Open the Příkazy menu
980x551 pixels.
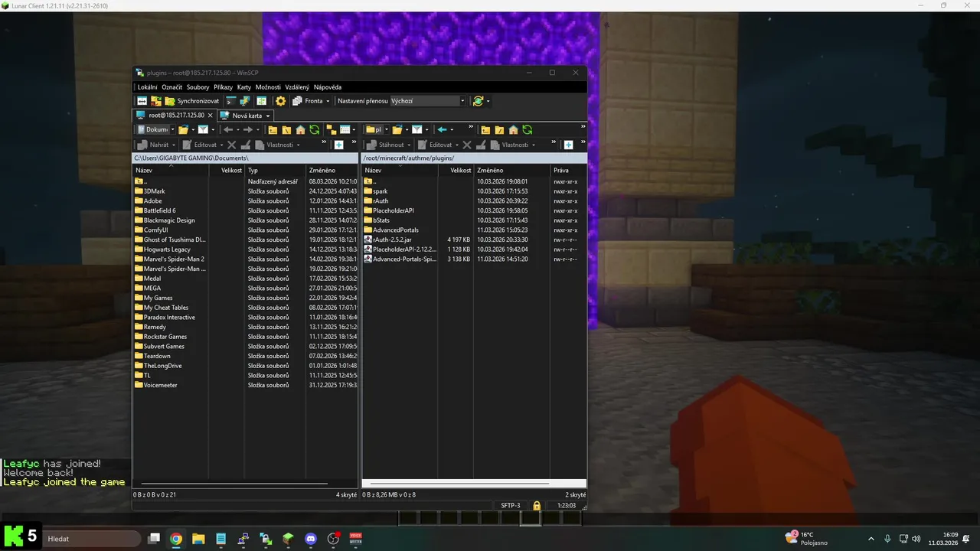click(223, 87)
